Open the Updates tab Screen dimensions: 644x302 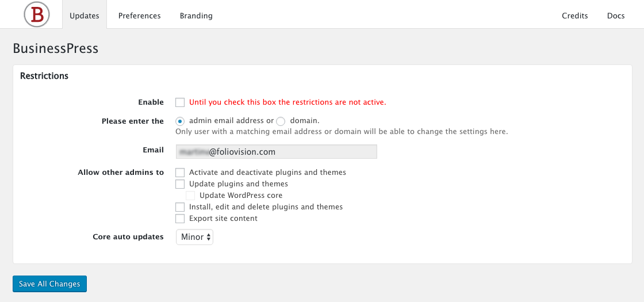(x=84, y=16)
